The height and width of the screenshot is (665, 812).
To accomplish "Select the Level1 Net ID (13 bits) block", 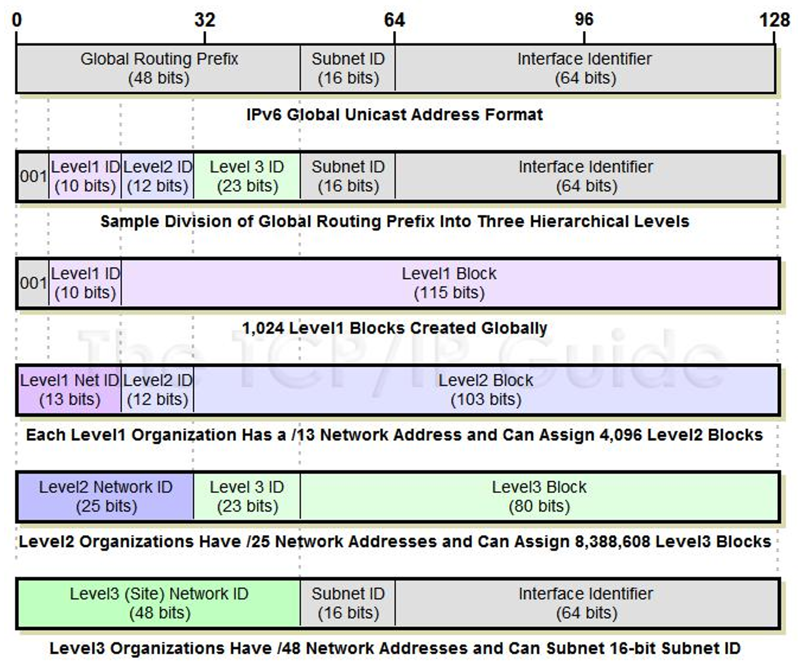I will [x=70, y=390].
